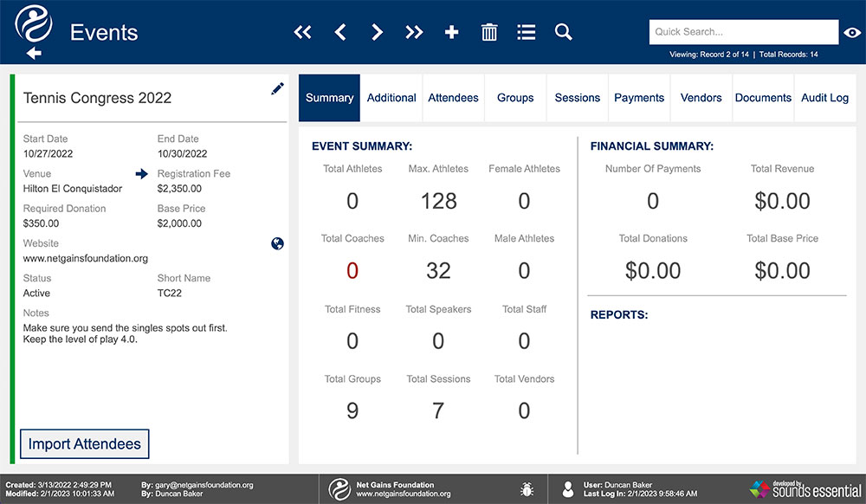
Task: Toggle the eye visibility icon
Action: tap(852, 33)
